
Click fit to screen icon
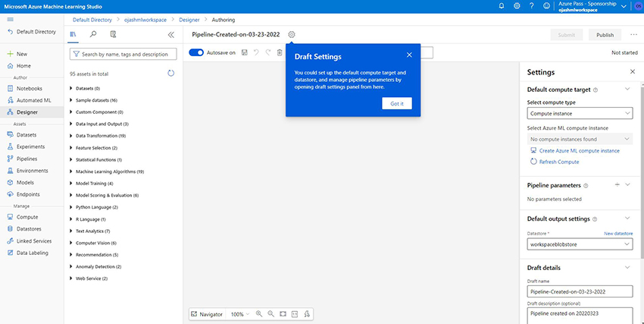point(283,313)
